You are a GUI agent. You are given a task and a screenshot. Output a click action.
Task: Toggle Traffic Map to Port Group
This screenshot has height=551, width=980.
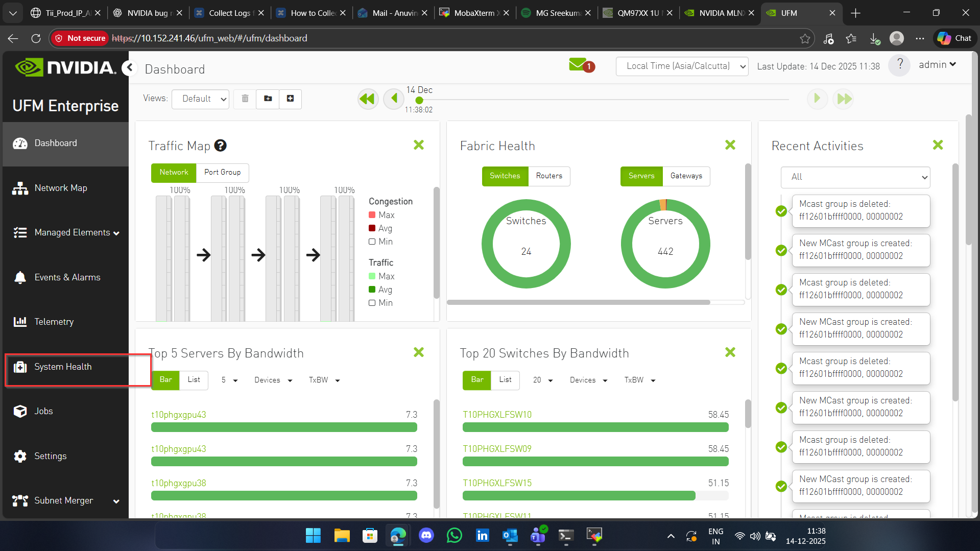click(x=222, y=173)
